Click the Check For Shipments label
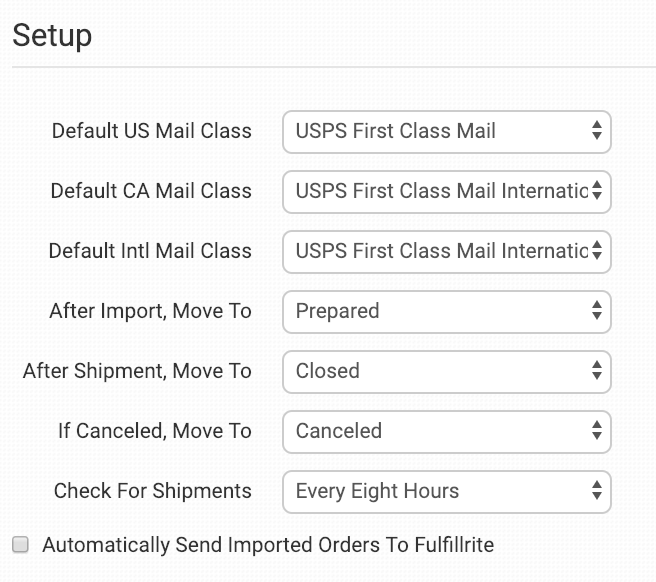Image resolution: width=656 pixels, height=582 pixels. click(153, 491)
